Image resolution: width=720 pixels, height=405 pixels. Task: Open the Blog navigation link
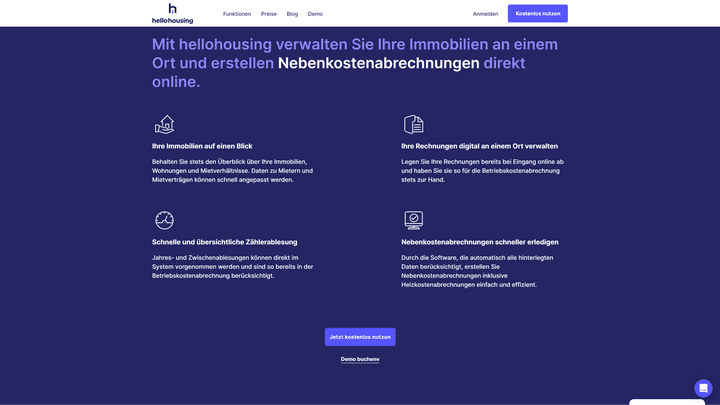pos(292,14)
